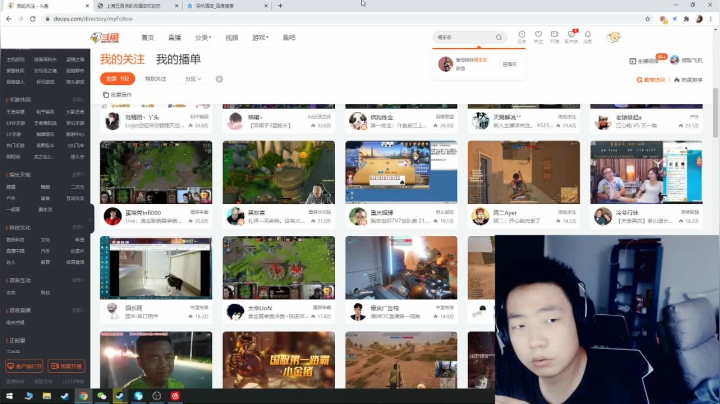This screenshot has width=720, height=404.
Task: Sort by recent visit option at right
Action: pyautogui.click(x=651, y=80)
